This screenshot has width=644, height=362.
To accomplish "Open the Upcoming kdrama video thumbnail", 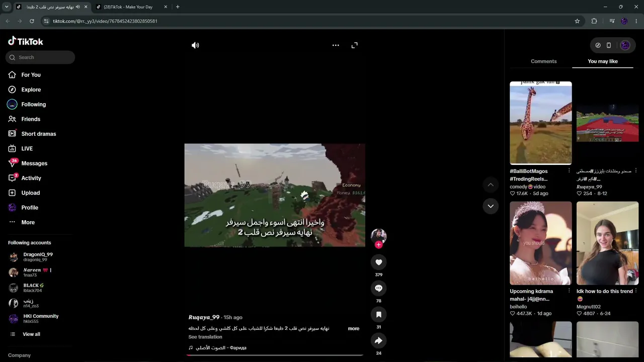I will (541, 243).
